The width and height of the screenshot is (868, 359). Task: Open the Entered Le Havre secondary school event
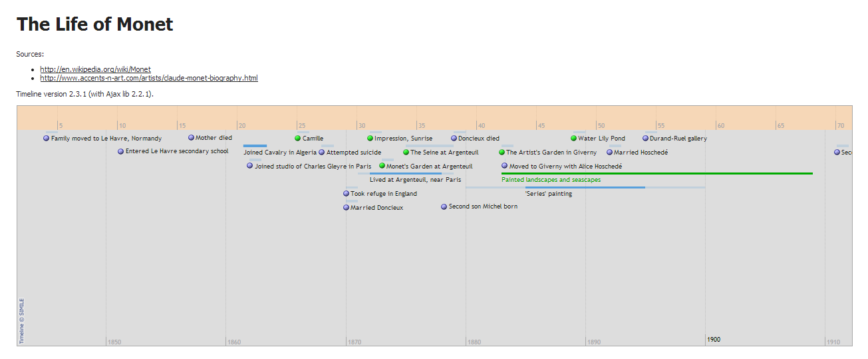pos(176,152)
